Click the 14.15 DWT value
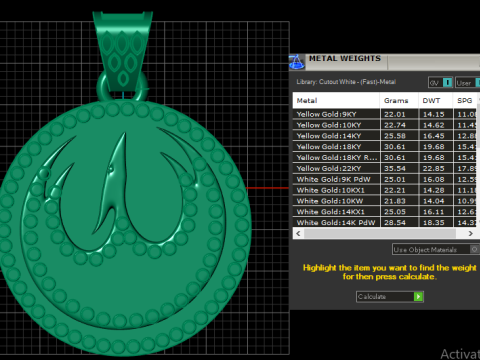 (434, 114)
